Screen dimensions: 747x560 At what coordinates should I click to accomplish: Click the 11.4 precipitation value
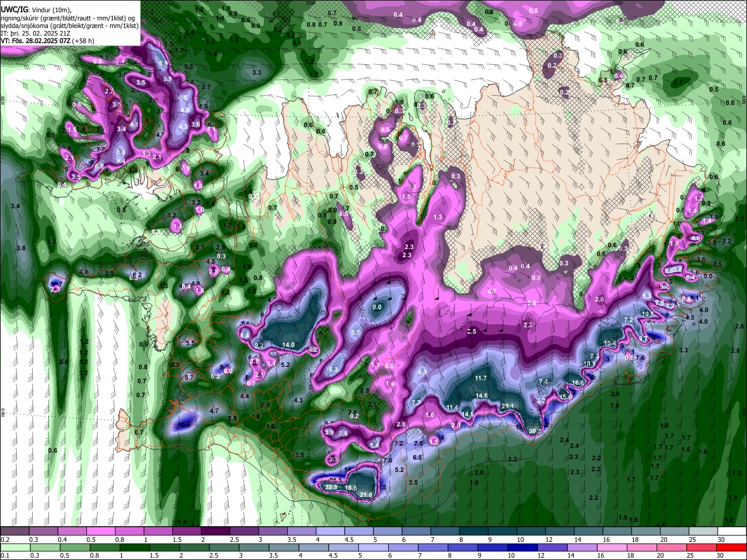tap(452, 407)
